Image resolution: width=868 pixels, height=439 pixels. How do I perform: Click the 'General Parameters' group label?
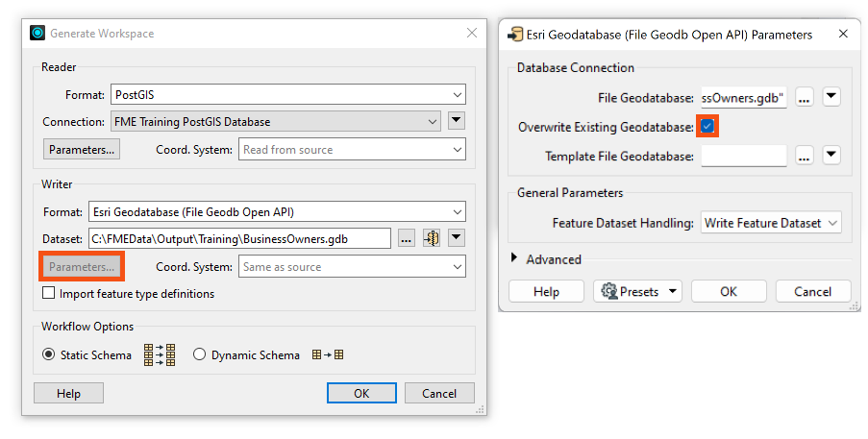click(570, 192)
